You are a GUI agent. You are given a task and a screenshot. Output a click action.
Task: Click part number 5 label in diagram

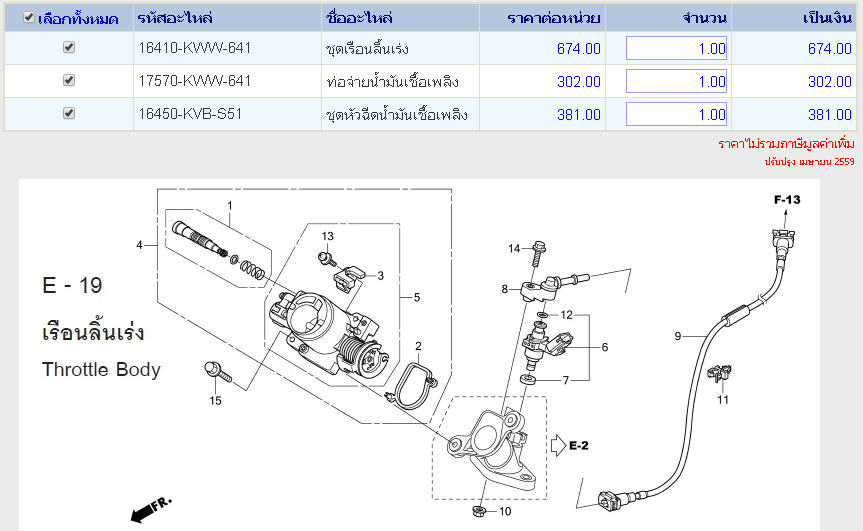pos(417,297)
